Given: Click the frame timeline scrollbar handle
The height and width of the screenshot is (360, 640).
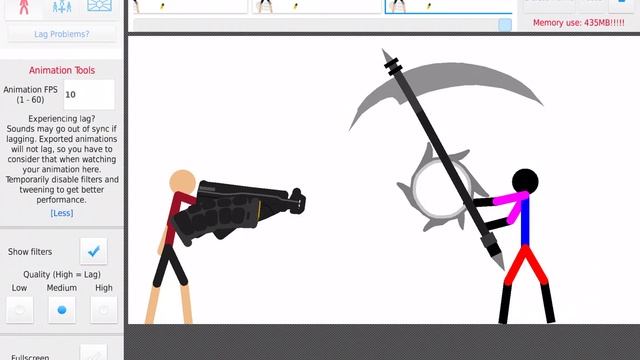Looking at the screenshot, I should click(x=505, y=25).
